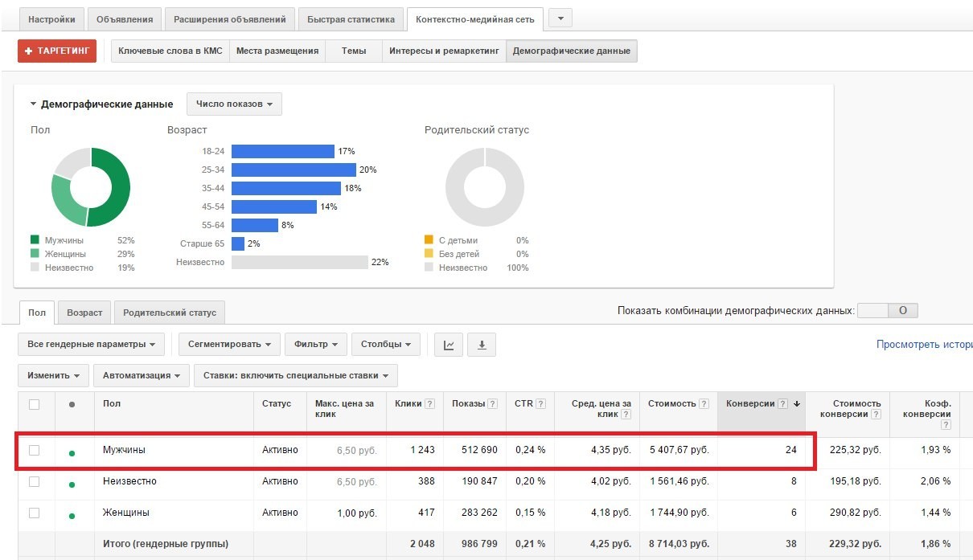Open the Просмотреть историю link
Image resolution: width=973 pixels, height=560 pixels.
pos(925,345)
